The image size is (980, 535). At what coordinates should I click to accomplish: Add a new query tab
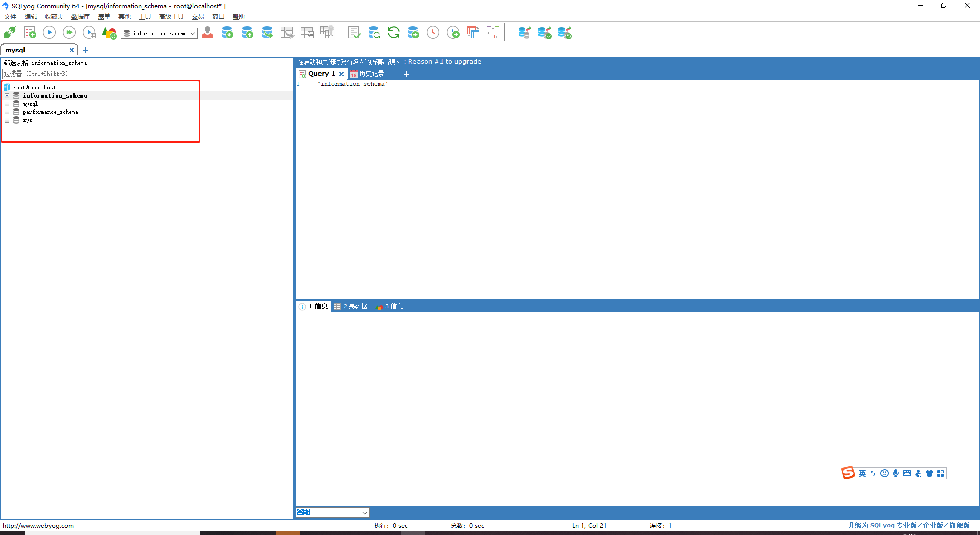406,74
